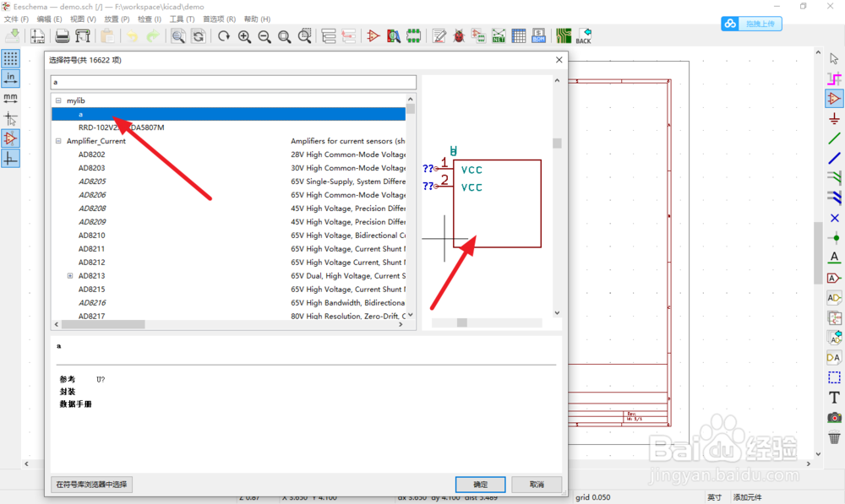
Task: Select the delete trash can tool
Action: point(834,437)
